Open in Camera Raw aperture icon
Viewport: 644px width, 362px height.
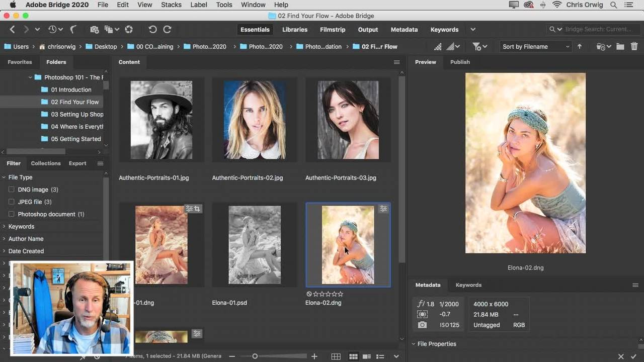[x=129, y=30]
